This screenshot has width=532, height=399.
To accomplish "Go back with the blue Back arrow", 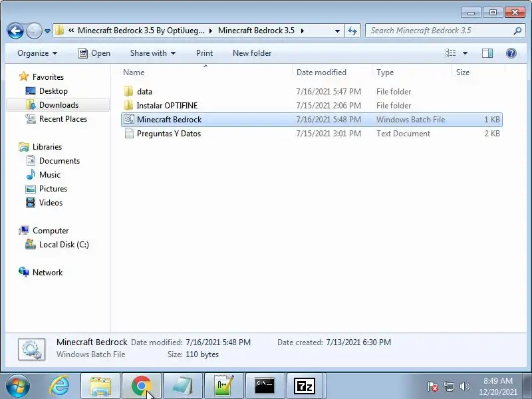I will 15,31.
